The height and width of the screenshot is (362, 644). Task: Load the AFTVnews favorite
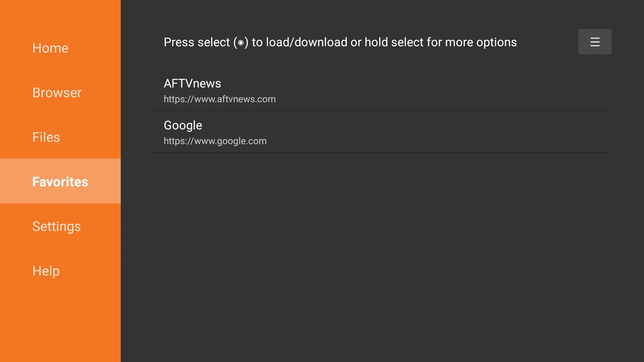[382, 90]
